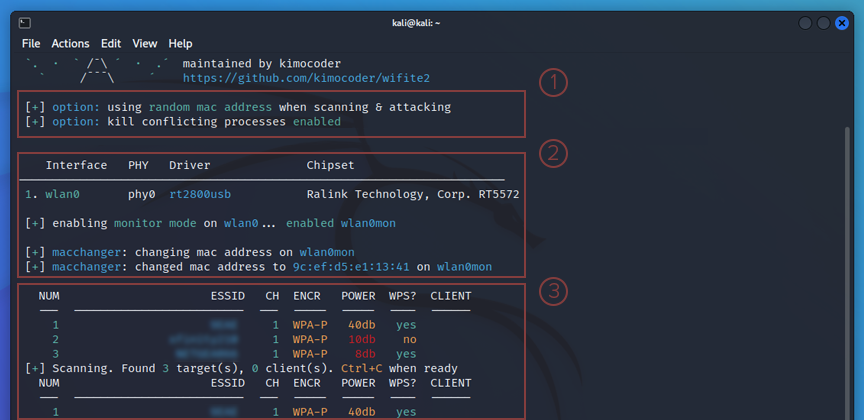
Task: Click the red '10db' power value
Action: [x=362, y=339]
